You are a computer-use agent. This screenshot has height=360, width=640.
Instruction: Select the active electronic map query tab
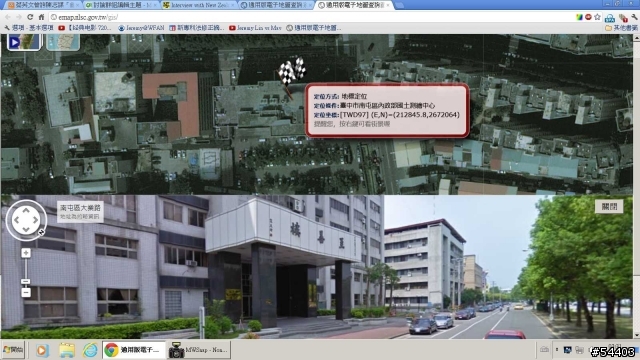pos(353,5)
